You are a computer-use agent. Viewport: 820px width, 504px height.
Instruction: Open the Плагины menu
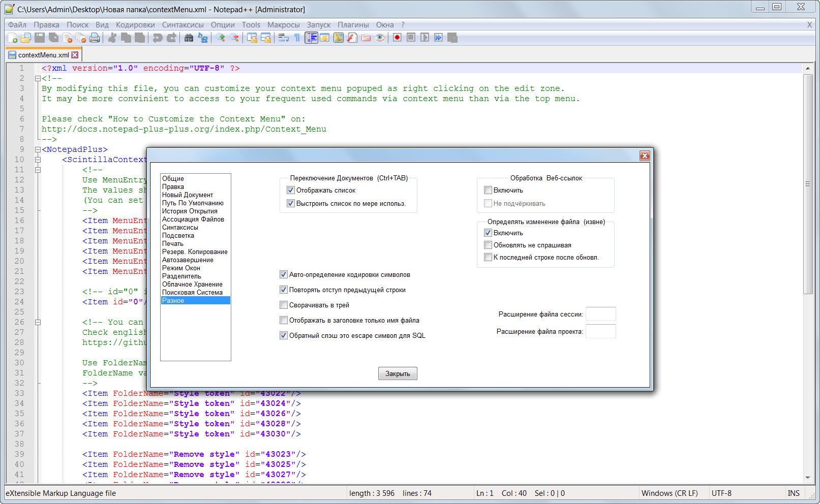353,25
